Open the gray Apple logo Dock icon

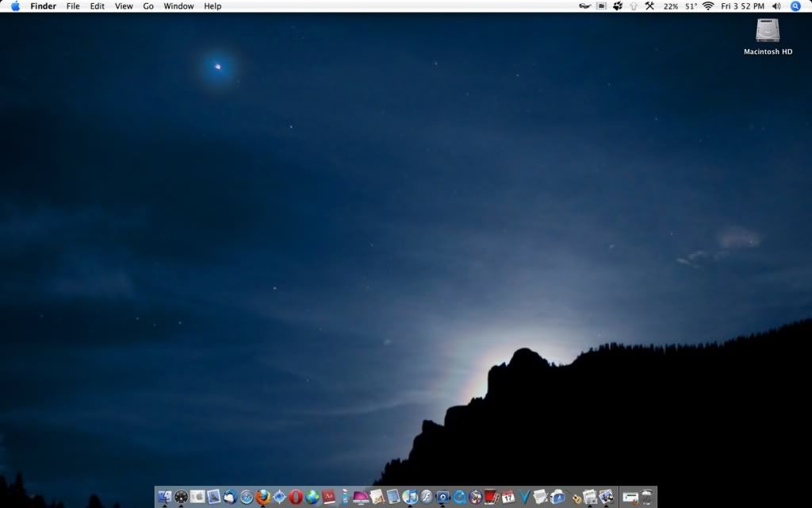click(x=197, y=497)
